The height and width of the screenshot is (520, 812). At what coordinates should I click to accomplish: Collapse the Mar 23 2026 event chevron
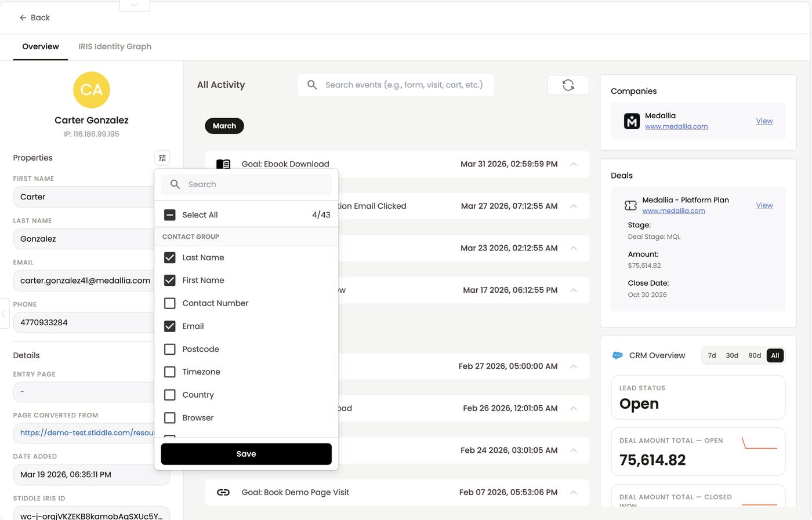pos(574,248)
